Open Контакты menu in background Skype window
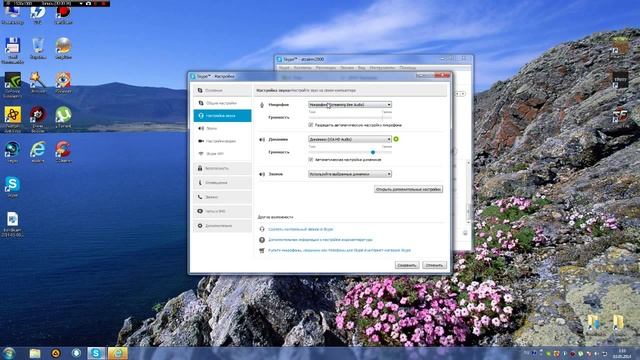 pyautogui.click(x=302, y=68)
